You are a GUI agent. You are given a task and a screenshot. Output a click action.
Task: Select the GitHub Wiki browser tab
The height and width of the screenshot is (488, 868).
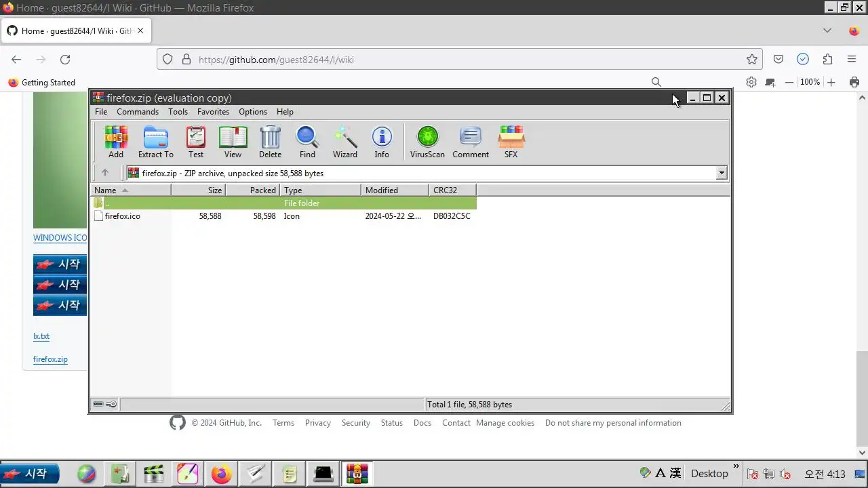77,30
